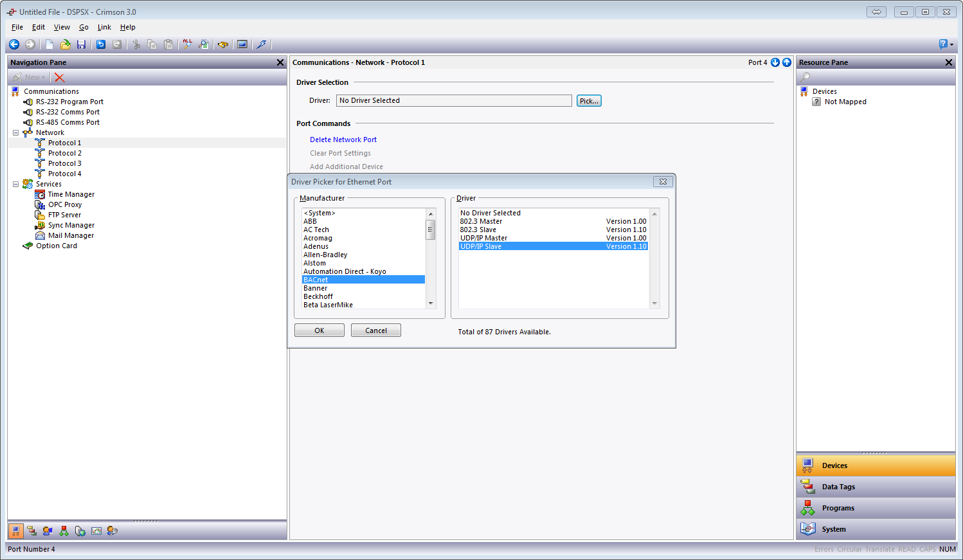
Task: Open the Go menu
Action: [x=84, y=27]
